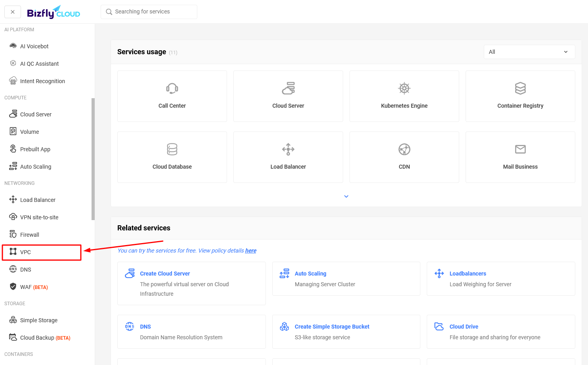Click the CDN globe icon in services

point(404,149)
